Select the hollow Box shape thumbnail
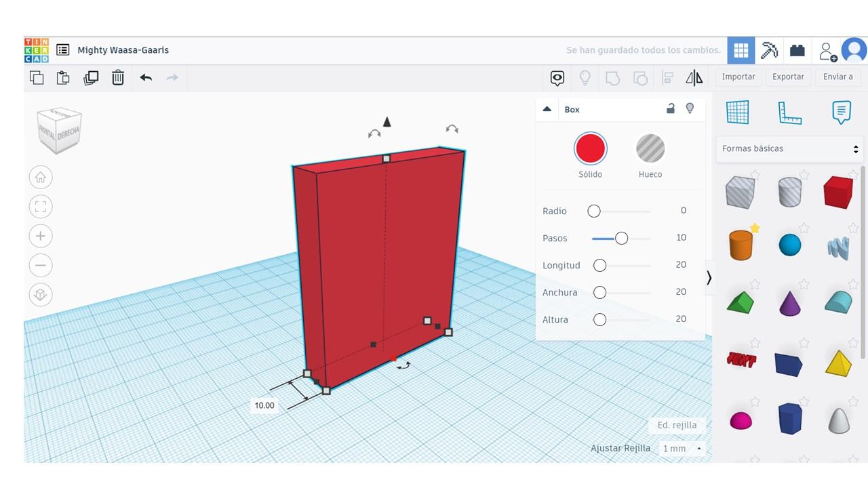 click(740, 192)
